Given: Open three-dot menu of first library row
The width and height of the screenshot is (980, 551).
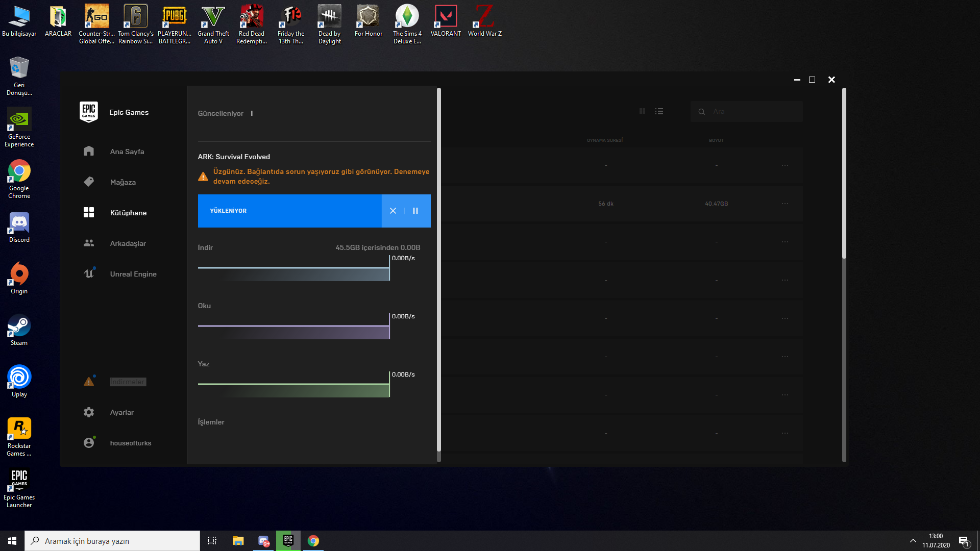Looking at the screenshot, I should [x=785, y=165].
